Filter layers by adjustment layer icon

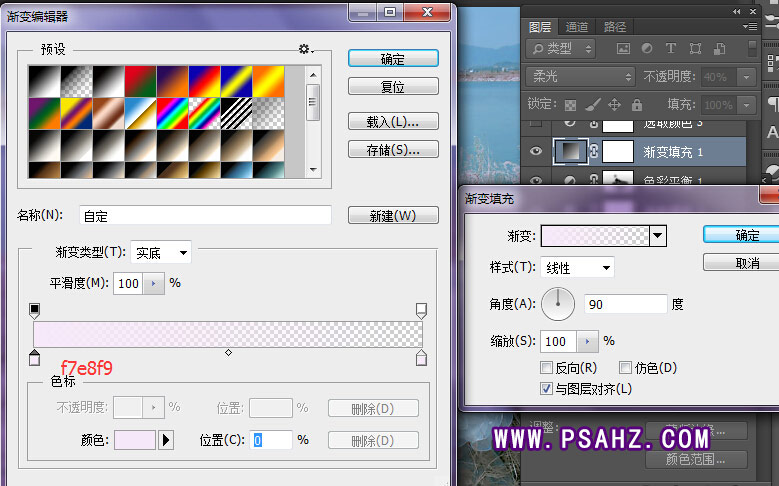(647, 48)
